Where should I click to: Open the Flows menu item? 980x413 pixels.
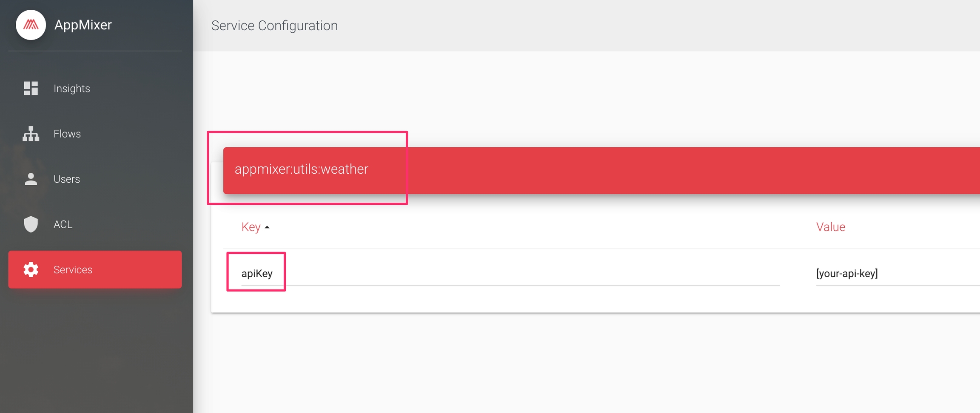click(x=67, y=134)
